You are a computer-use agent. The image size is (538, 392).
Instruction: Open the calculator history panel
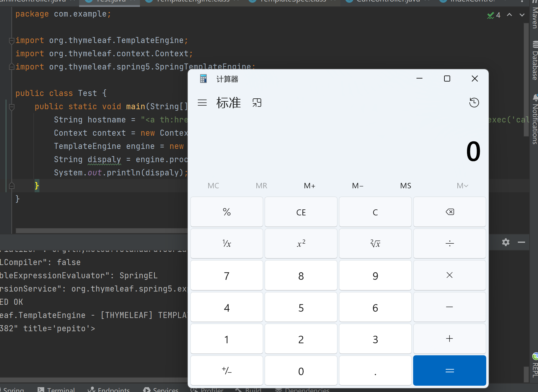pyautogui.click(x=474, y=103)
